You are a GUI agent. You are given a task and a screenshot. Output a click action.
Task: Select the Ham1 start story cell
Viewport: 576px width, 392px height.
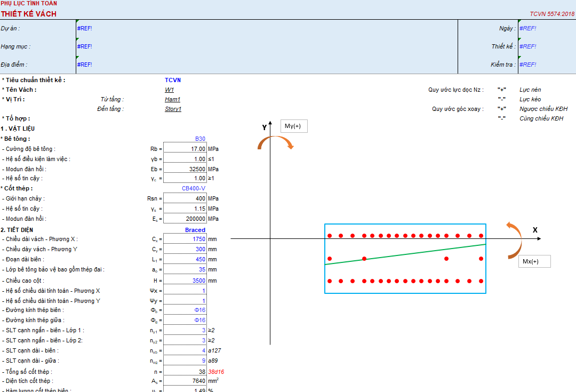pyautogui.click(x=173, y=99)
